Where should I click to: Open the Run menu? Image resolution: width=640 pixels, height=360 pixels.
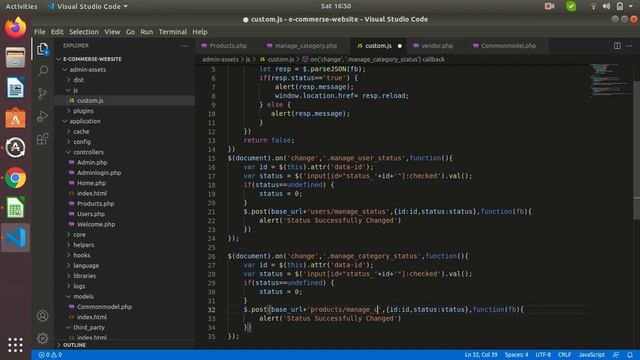147,32
